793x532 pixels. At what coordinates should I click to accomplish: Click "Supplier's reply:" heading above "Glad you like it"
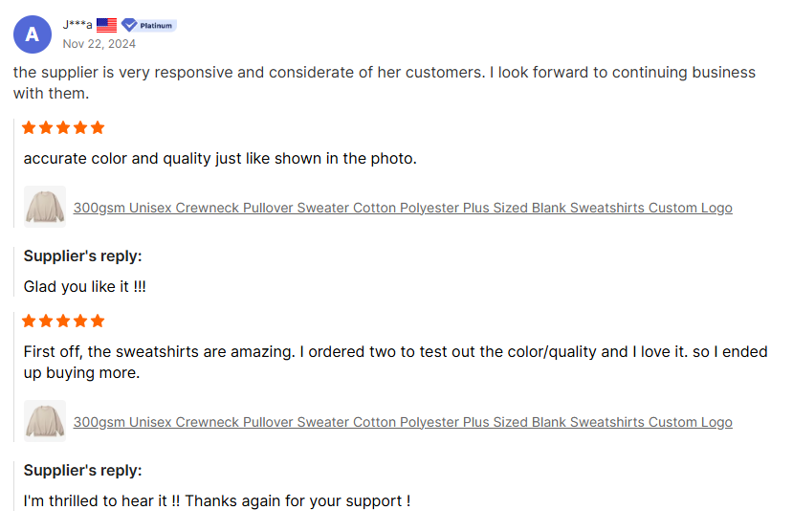click(x=82, y=256)
